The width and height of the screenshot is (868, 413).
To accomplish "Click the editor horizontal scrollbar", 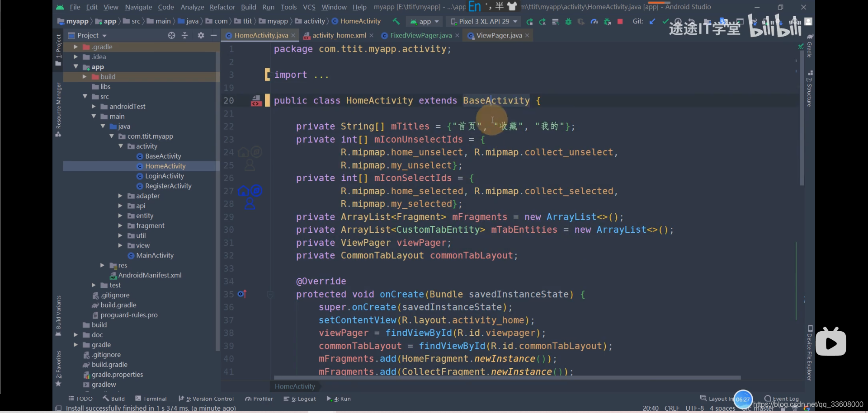I will pos(507,378).
